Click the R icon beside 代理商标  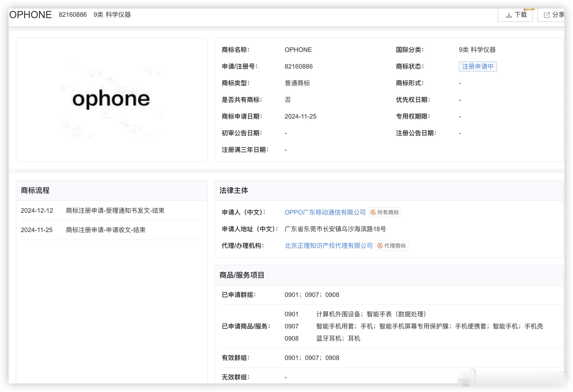380,246
